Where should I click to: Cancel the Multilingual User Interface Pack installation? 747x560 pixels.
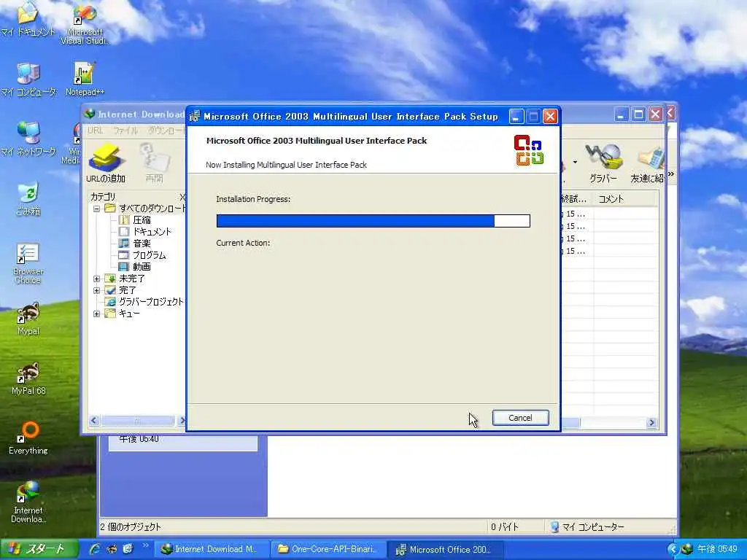520,418
